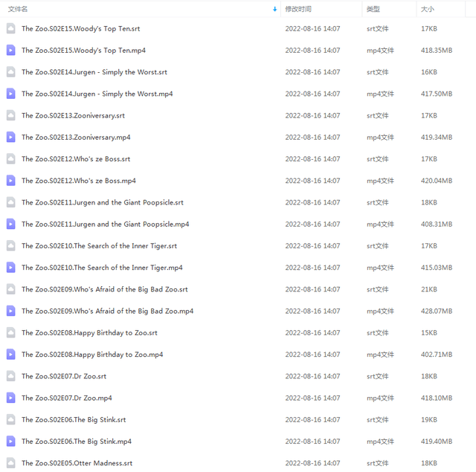This screenshot has width=476, height=472.
Task: Click the video icon for S02E13 Zooniversary.mp4
Action: point(11,137)
